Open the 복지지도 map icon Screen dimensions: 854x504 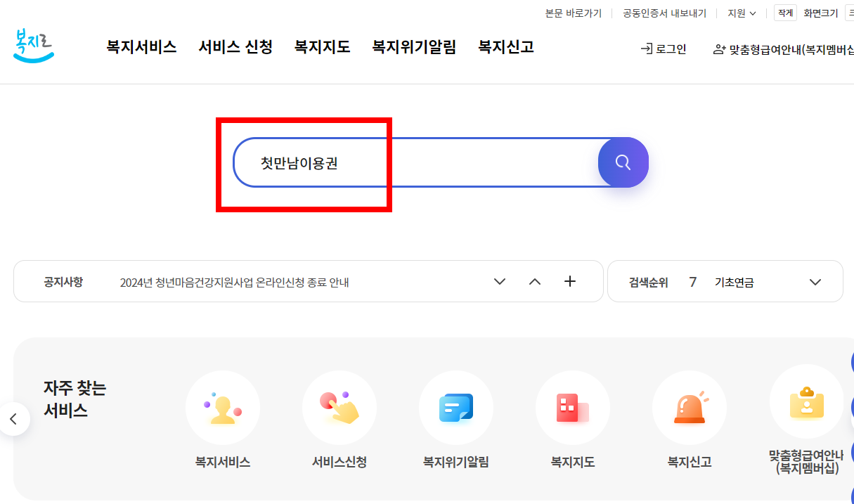coord(573,408)
